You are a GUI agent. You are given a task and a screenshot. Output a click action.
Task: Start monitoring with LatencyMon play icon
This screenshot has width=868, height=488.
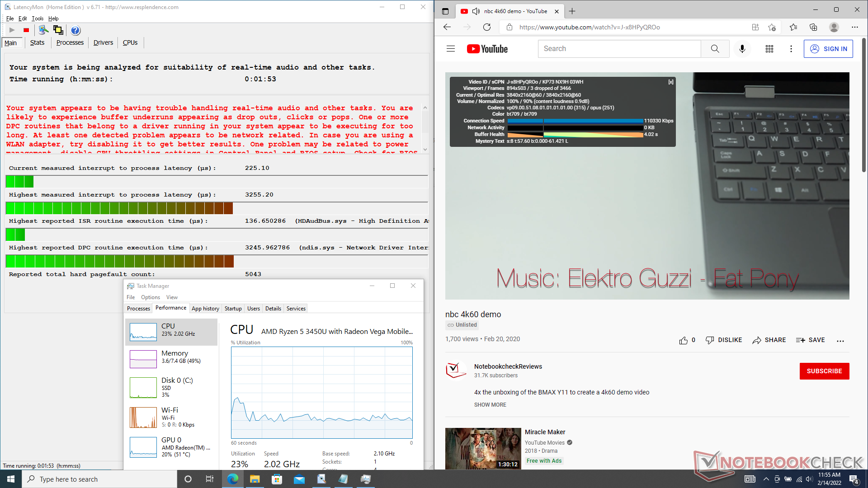pyautogui.click(x=12, y=30)
